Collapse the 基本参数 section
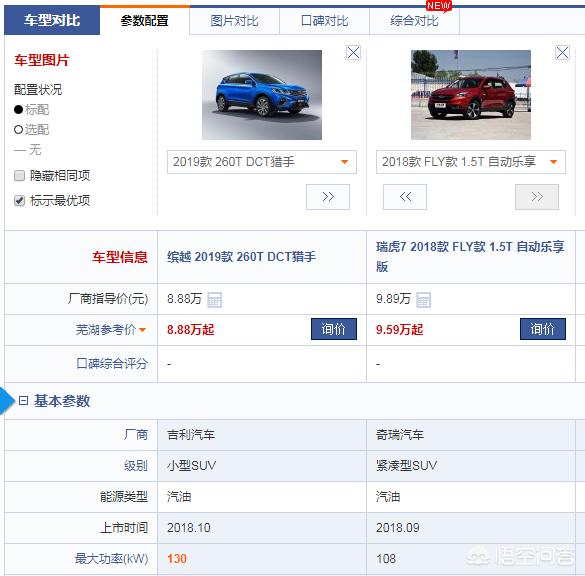Image resolution: width=585 pixels, height=576 pixels. click(x=23, y=401)
